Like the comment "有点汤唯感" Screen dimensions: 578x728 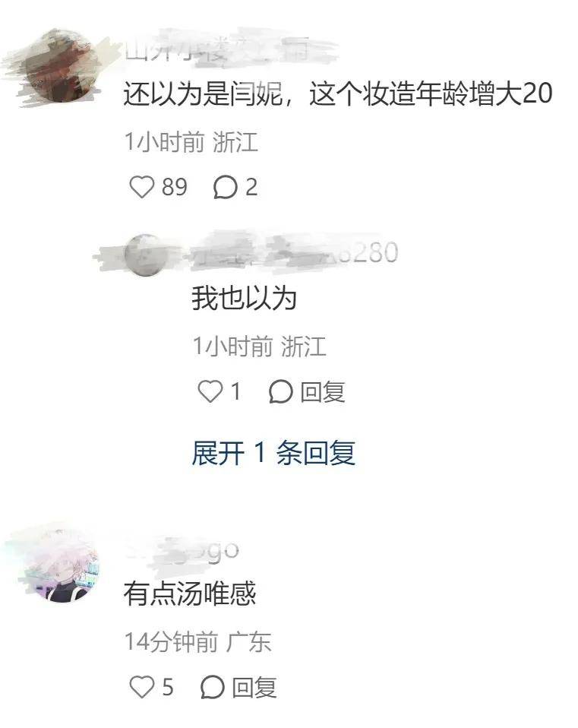(x=141, y=687)
